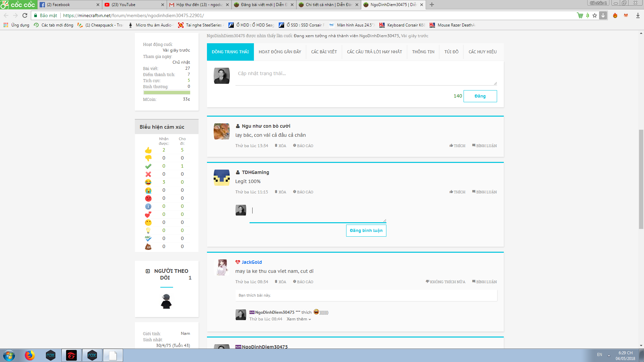Click the browser reload icon
Screen dimensions: 644x362
point(25,15)
